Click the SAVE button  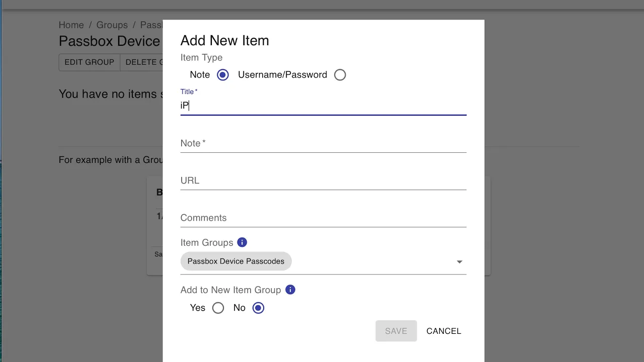tap(396, 331)
